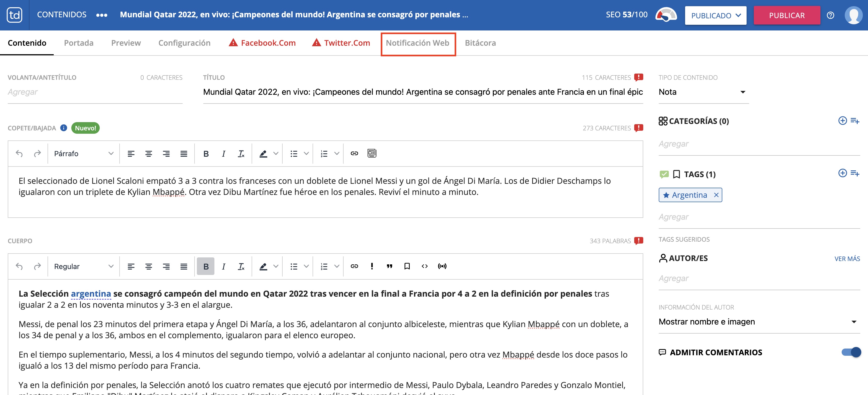Insert code embed in Cuerpo toolbar
This screenshot has width=868, height=395.
(424, 266)
